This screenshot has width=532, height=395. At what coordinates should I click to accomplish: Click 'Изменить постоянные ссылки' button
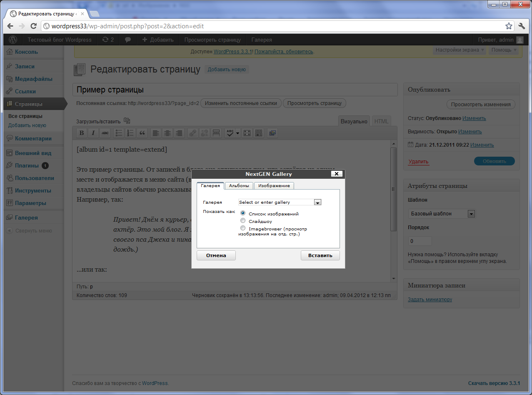pyautogui.click(x=241, y=103)
